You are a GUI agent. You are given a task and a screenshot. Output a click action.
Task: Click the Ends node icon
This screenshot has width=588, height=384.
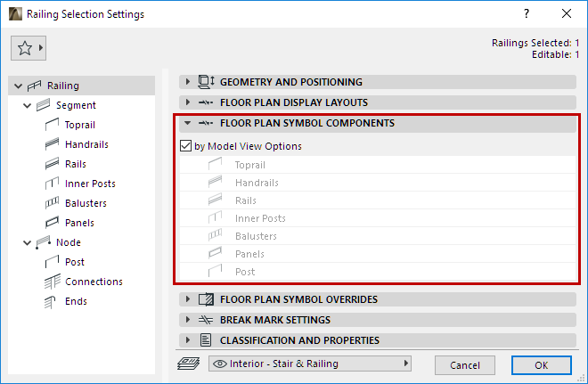(x=51, y=301)
